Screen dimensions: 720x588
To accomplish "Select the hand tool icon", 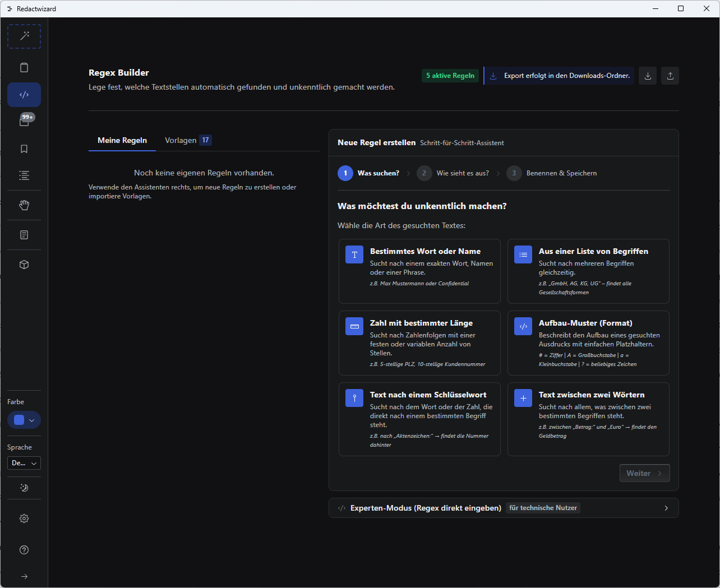I will point(24,205).
